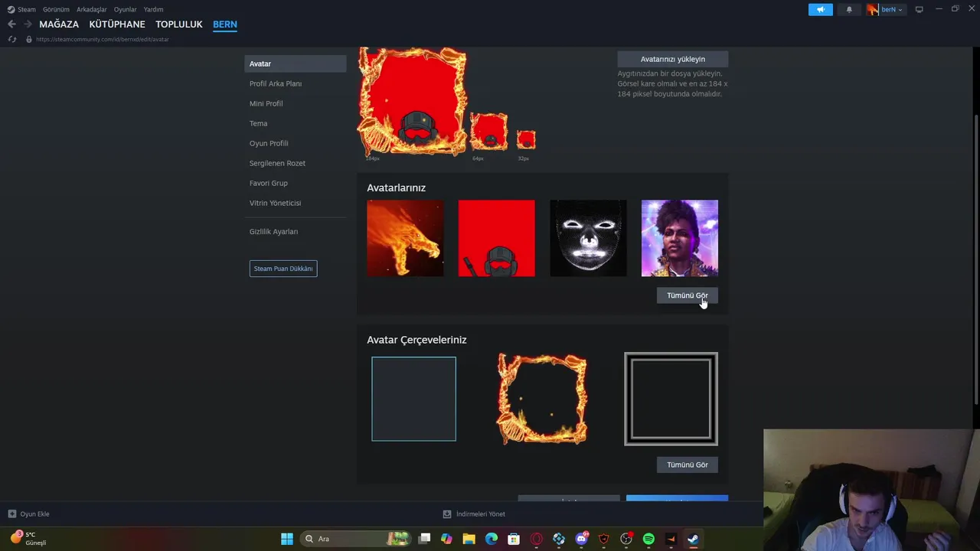The image size is (980, 551).
Task: Launch Copilot from the taskbar
Action: coord(447,539)
